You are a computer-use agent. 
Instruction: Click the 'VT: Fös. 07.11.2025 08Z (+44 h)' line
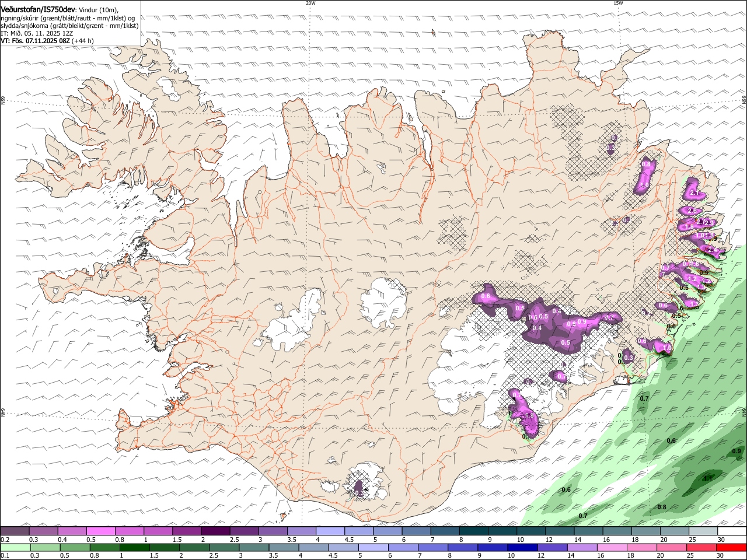[x=47, y=41]
